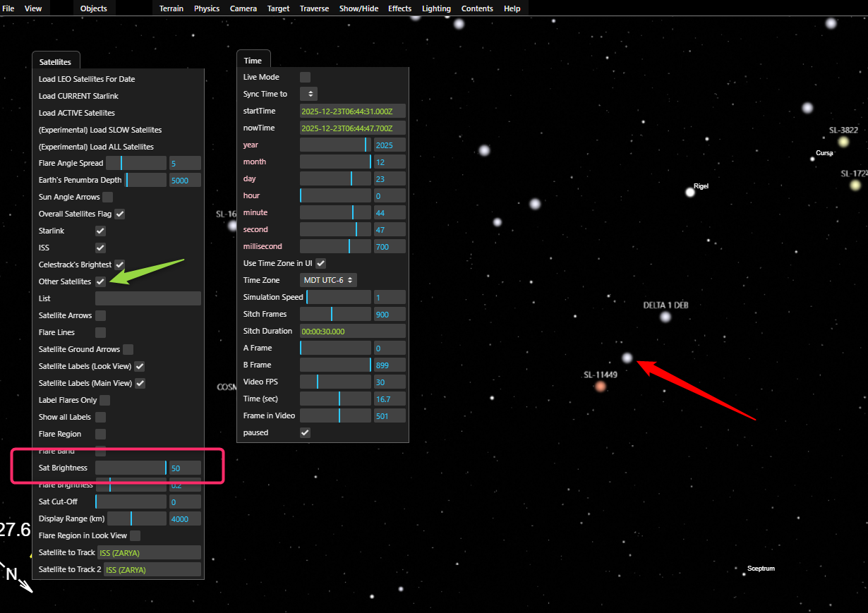Click the Sat Brightness slider
This screenshot has height=613, width=868.
pos(131,468)
